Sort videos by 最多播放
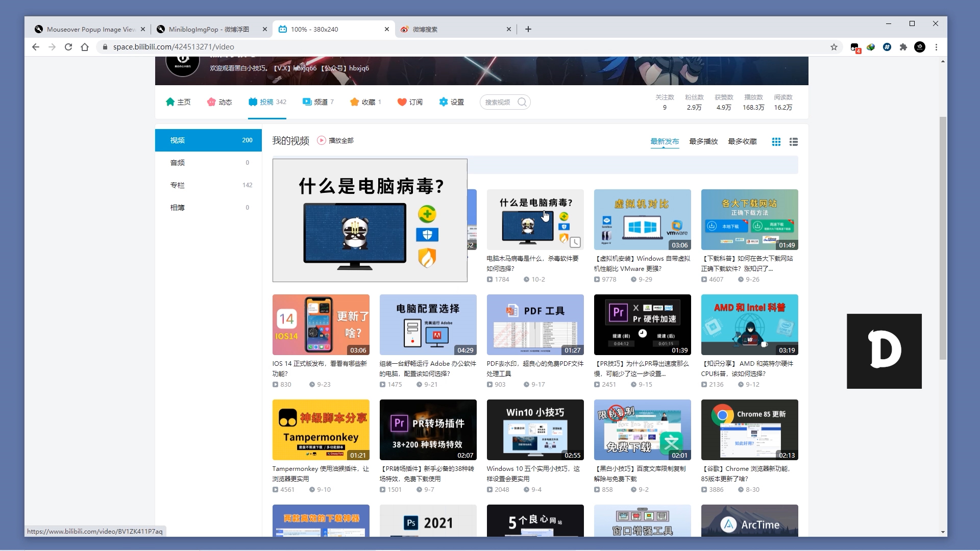Screen dimensions: 980x551 click(x=703, y=141)
